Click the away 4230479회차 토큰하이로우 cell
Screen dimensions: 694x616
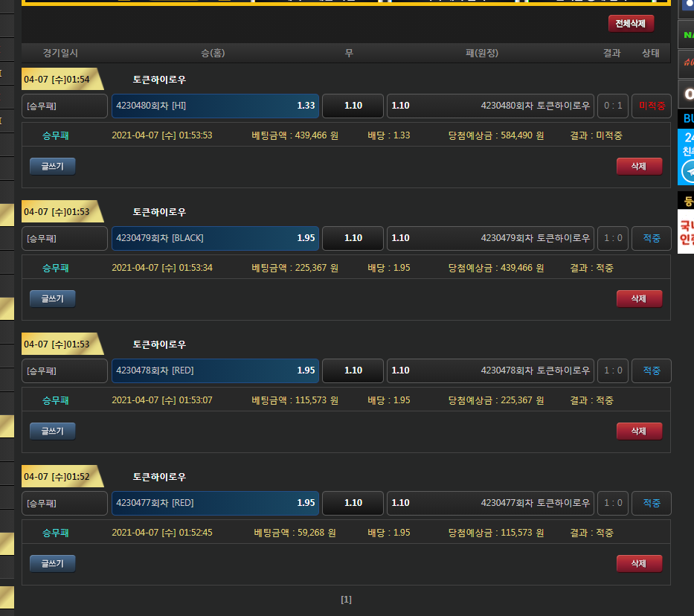[x=490, y=238]
